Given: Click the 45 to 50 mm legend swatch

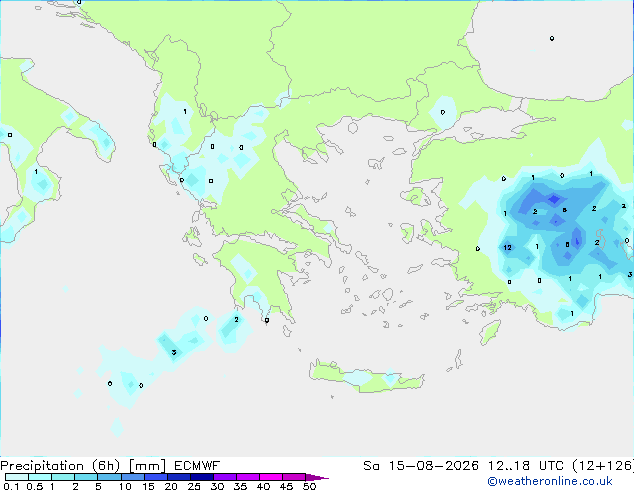Looking at the screenshot, I should tap(294, 477).
